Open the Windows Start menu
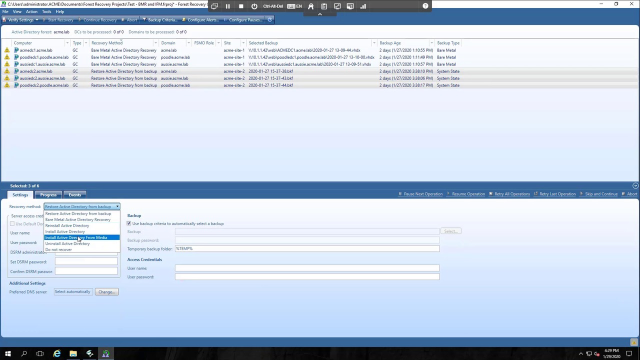Image resolution: width=640 pixels, height=360 pixels. click(8, 353)
